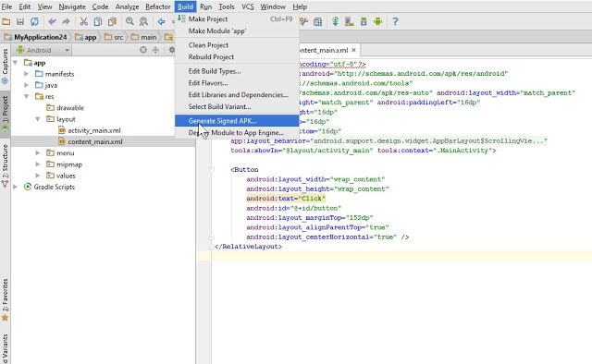Viewport: 592px width, 364px height.
Task: Click the Cut scissors icon
Action: tap(83, 21)
